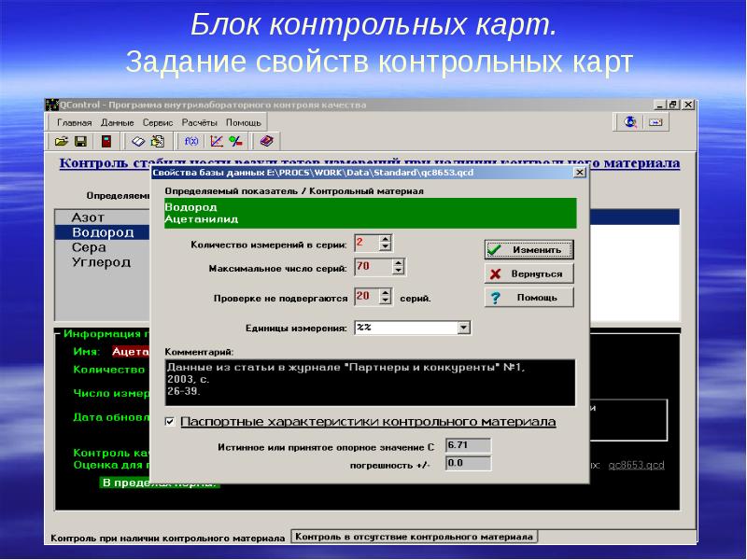Open the Единицы измерения dropdown

463,328
